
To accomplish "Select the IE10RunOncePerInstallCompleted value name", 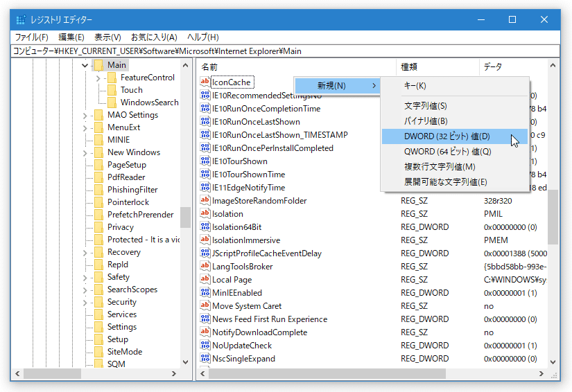I will point(272,148).
